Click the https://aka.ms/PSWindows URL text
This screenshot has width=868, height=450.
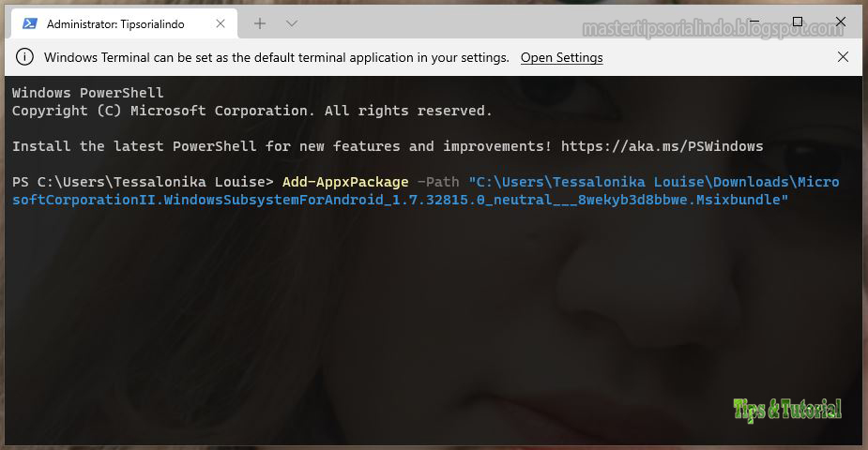point(662,146)
